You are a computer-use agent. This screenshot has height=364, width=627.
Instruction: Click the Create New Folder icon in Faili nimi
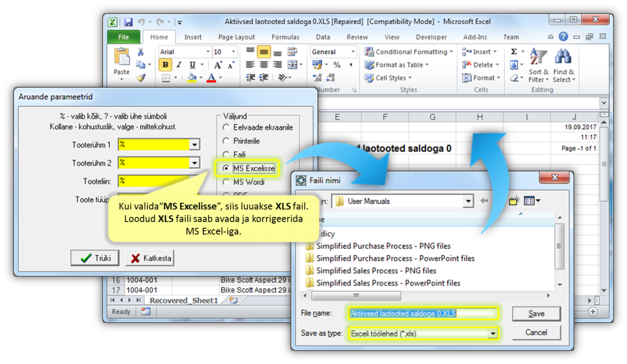[514, 201]
